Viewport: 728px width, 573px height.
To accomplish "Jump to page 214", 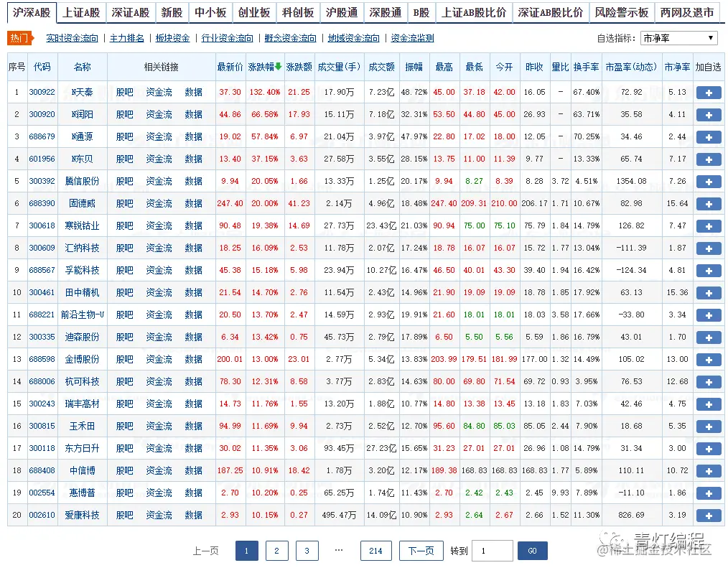I will [x=375, y=550].
